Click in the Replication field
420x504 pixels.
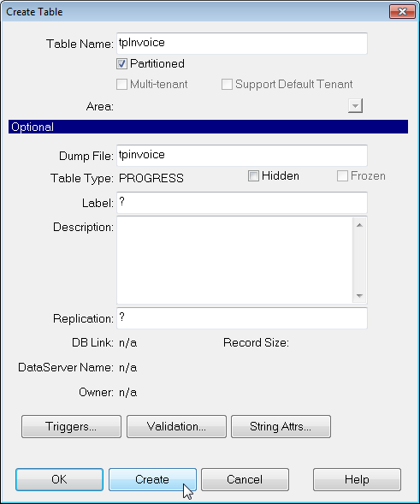click(x=242, y=318)
